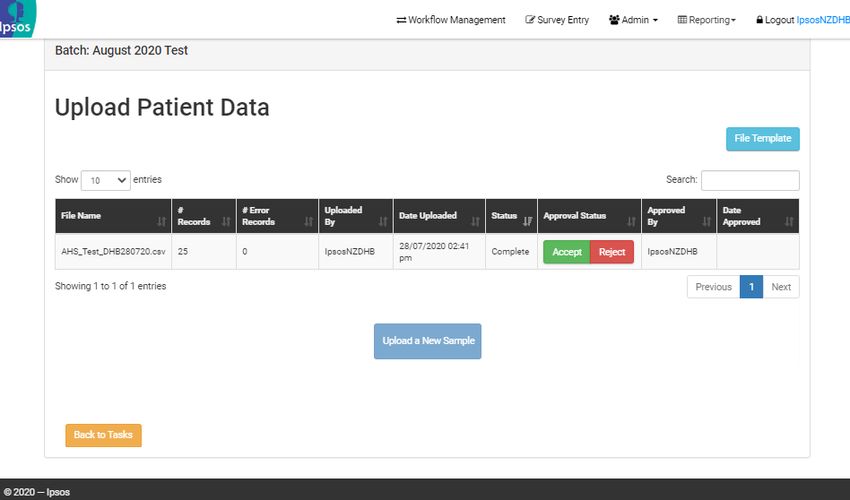Expand the Reporting menu
Screen dimensions: 850x500
point(707,20)
